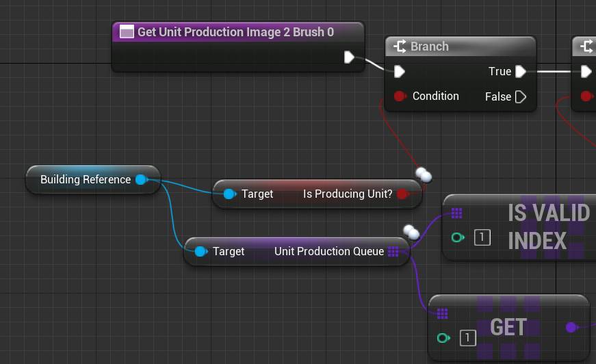This screenshot has width=596, height=364.
Task: Click the index value field on GET node
Action: click(467, 337)
